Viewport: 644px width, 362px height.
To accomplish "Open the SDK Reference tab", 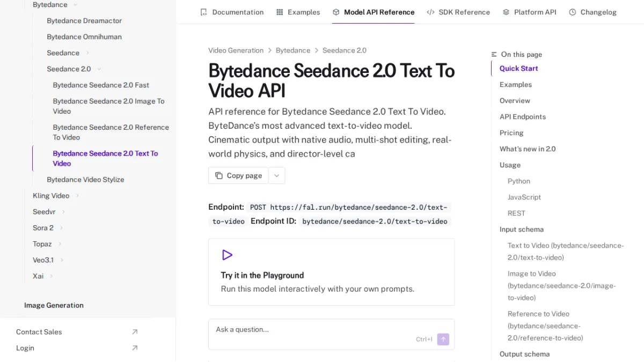I will point(458,12).
